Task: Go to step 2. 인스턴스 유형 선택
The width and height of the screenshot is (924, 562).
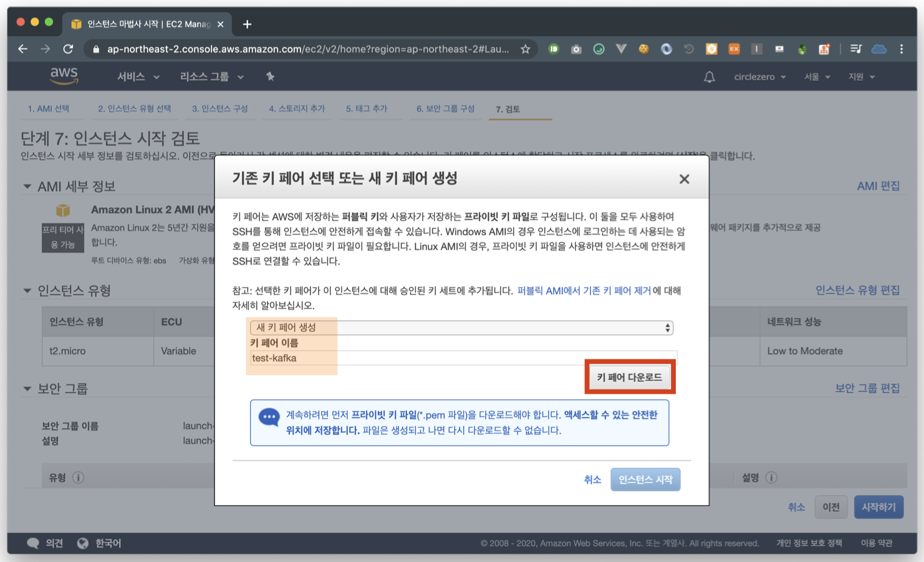Action: pyautogui.click(x=134, y=108)
